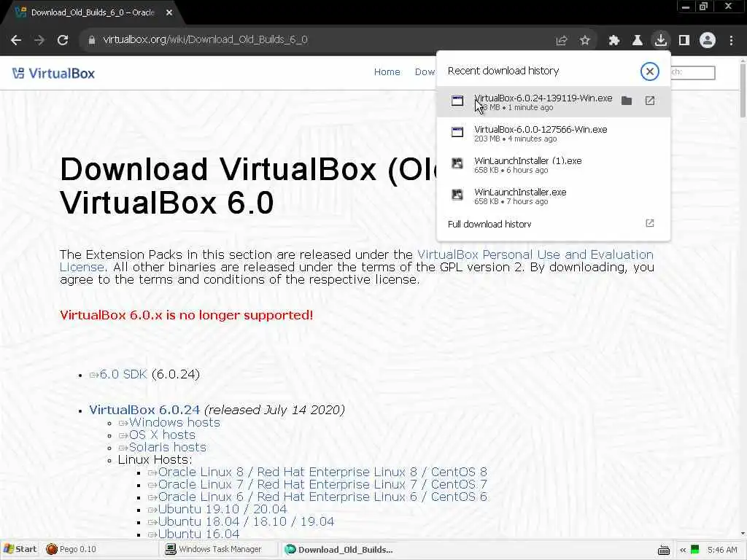Viewport: 747px width, 560px height.
Task: Select the Download_Old_Builds_6_0 tab
Action: (x=93, y=13)
